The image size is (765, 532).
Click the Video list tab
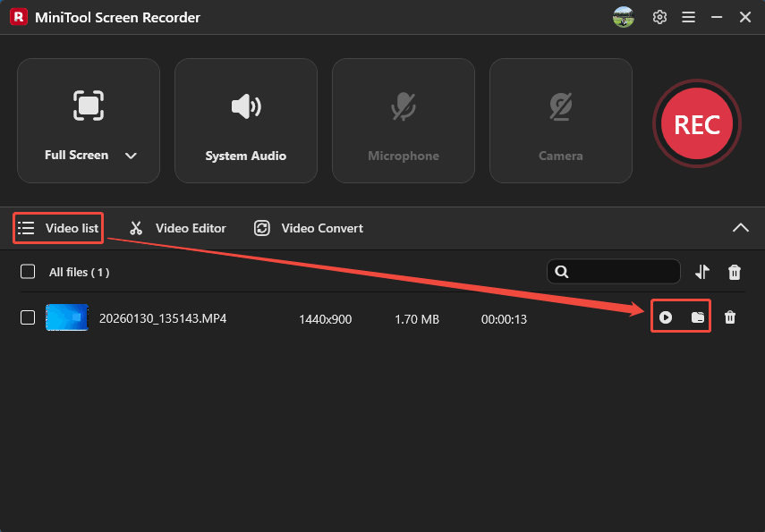tap(57, 228)
